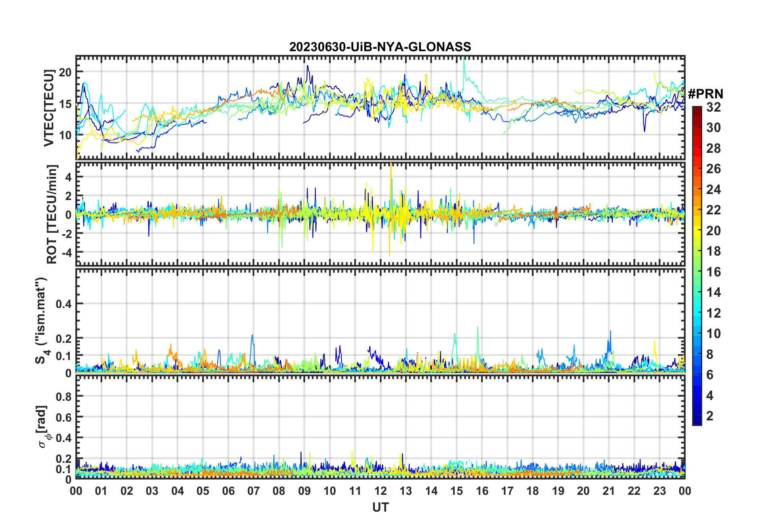Select the "0.4" tick on the S4 axis
The width and height of the screenshot is (761, 532).
pyautogui.click(x=64, y=304)
